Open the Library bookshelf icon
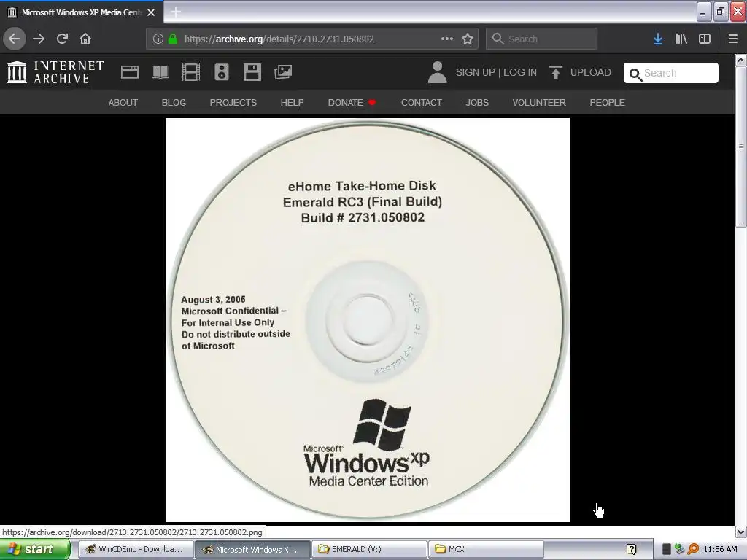 [681, 39]
